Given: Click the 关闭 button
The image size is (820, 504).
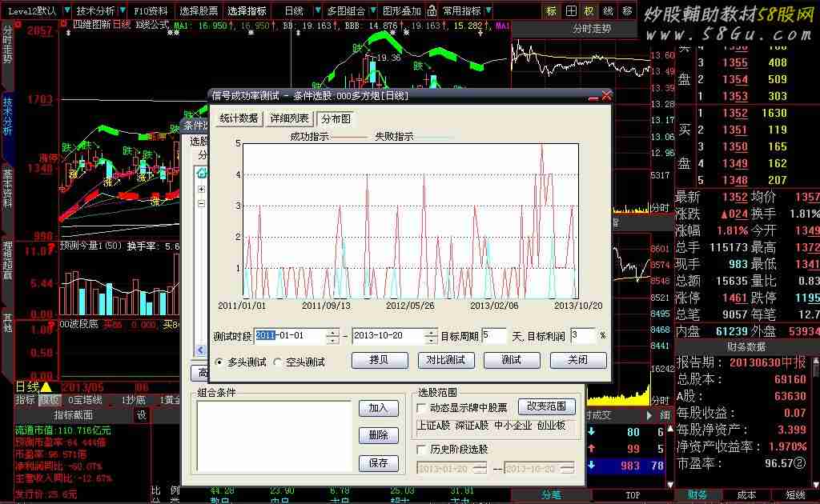Looking at the screenshot, I should click(x=578, y=360).
